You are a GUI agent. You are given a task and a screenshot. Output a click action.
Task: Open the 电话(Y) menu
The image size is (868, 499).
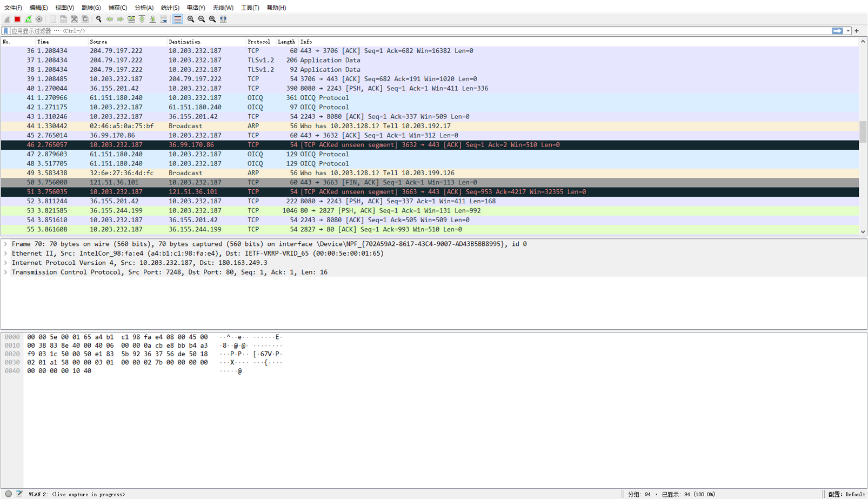(x=196, y=8)
